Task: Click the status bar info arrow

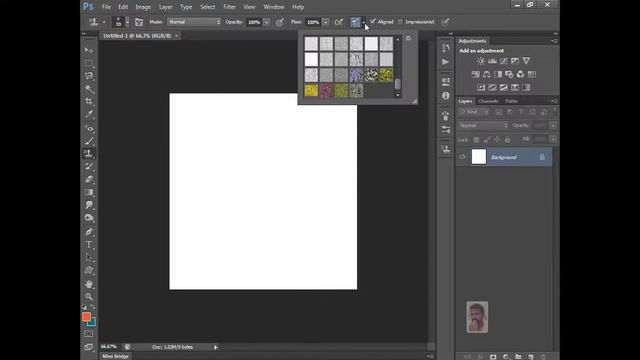Action: pos(216,347)
